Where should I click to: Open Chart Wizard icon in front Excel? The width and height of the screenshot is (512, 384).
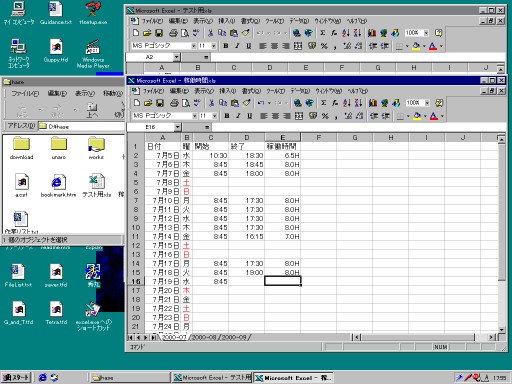pos(373,103)
